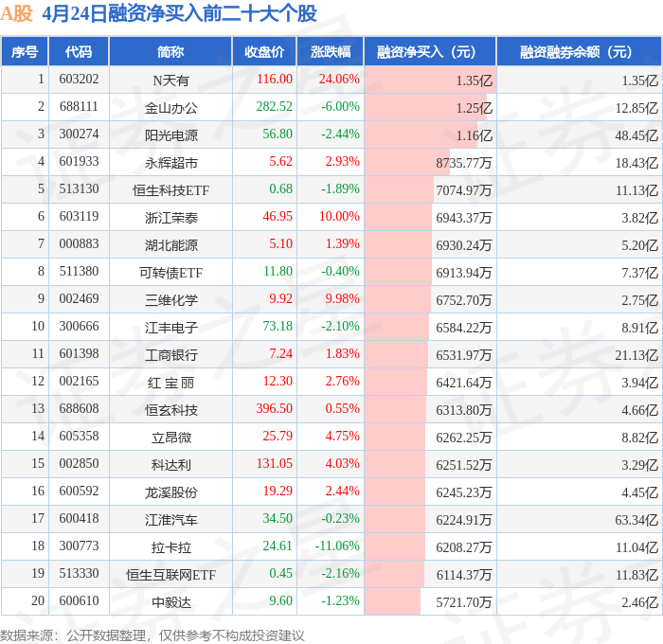663x644 pixels.
Task: Click closing price 116.00
Action: tap(275, 79)
